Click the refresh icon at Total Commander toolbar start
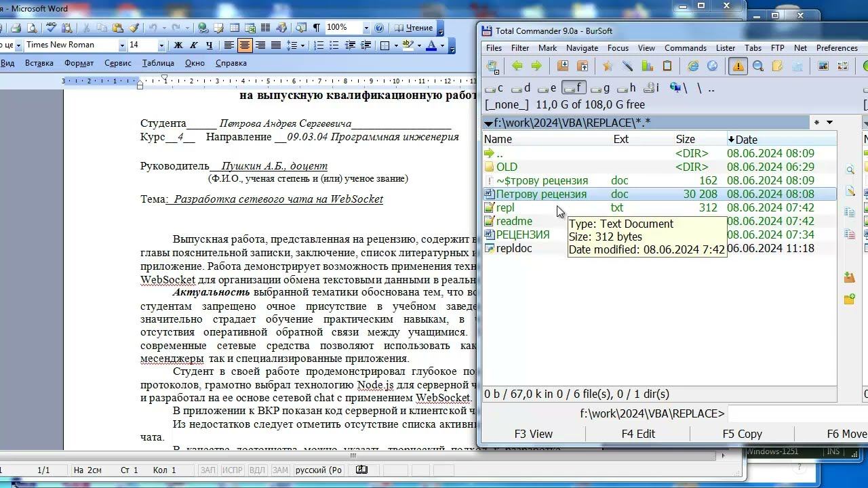Image resolution: width=868 pixels, height=488 pixels. (493, 66)
